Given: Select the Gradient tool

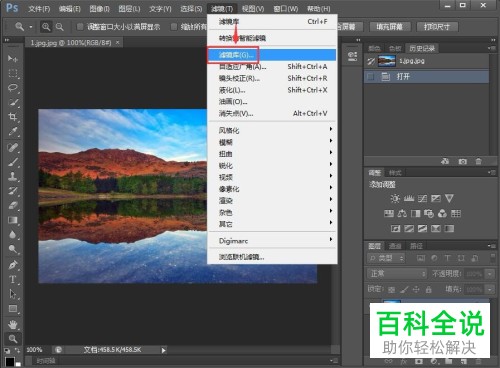Looking at the screenshot, I should coord(13,220).
